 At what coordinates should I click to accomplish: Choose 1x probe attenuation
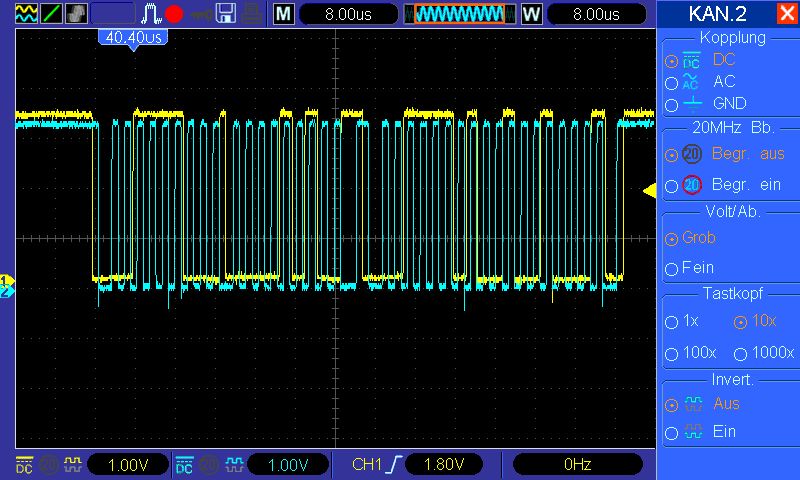(x=672, y=323)
